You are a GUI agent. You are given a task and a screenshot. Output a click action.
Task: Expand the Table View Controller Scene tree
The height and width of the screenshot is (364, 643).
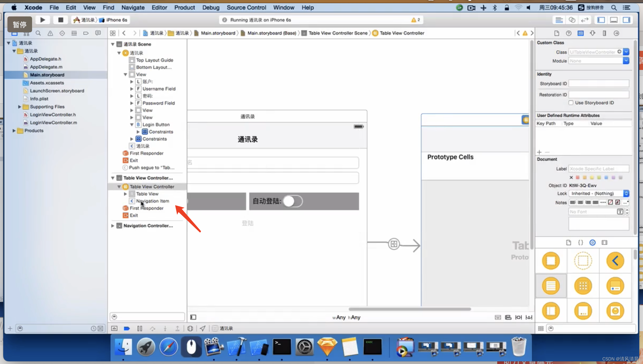tap(113, 178)
